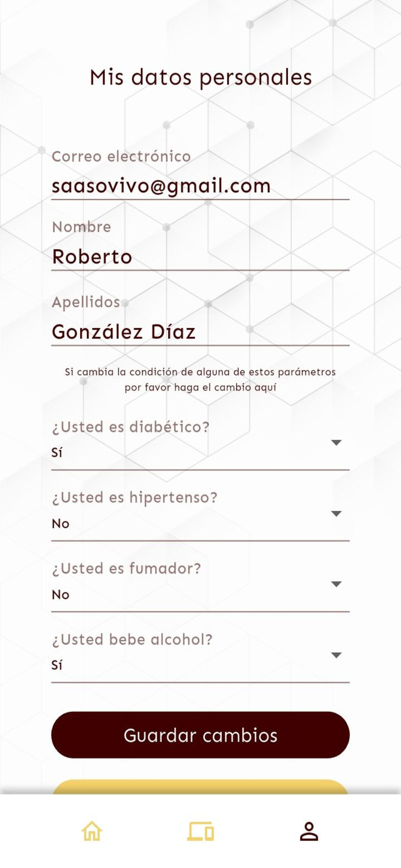Tap the fumador dropdown arrow

pyautogui.click(x=336, y=584)
